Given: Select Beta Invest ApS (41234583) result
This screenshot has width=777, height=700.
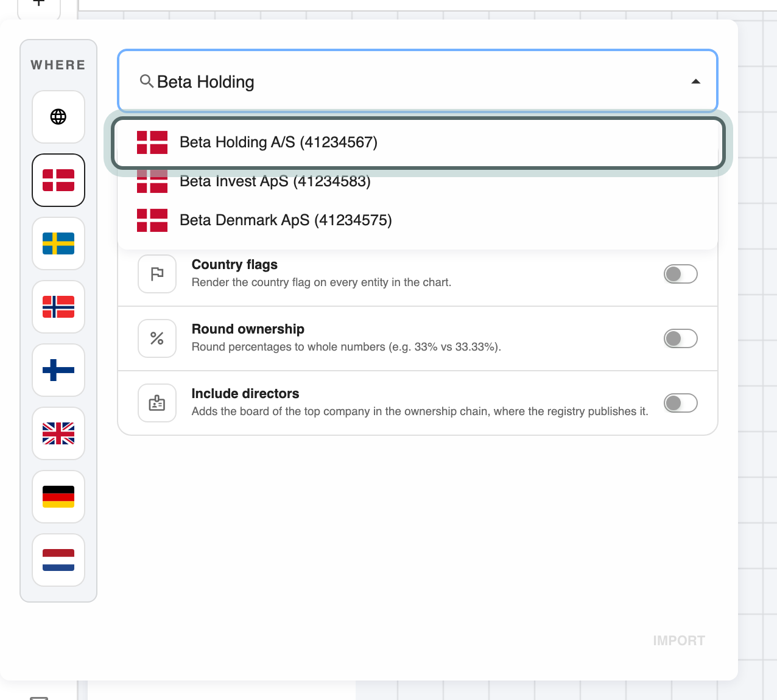Looking at the screenshot, I should coord(418,181).
